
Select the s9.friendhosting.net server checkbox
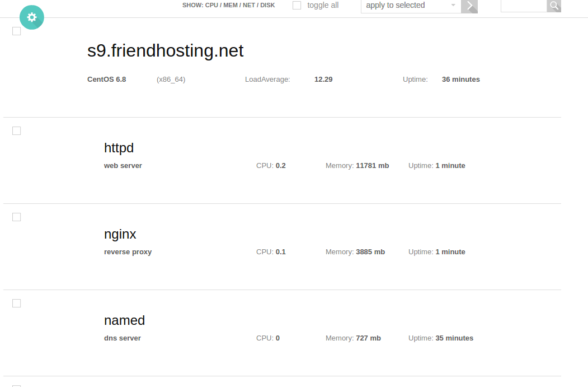(x=16, y=31)
